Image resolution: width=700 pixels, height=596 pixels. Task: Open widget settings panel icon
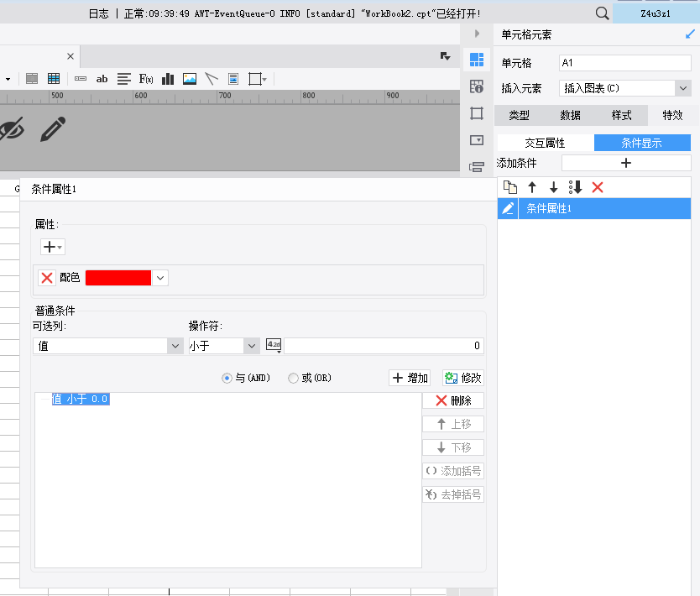477,140
